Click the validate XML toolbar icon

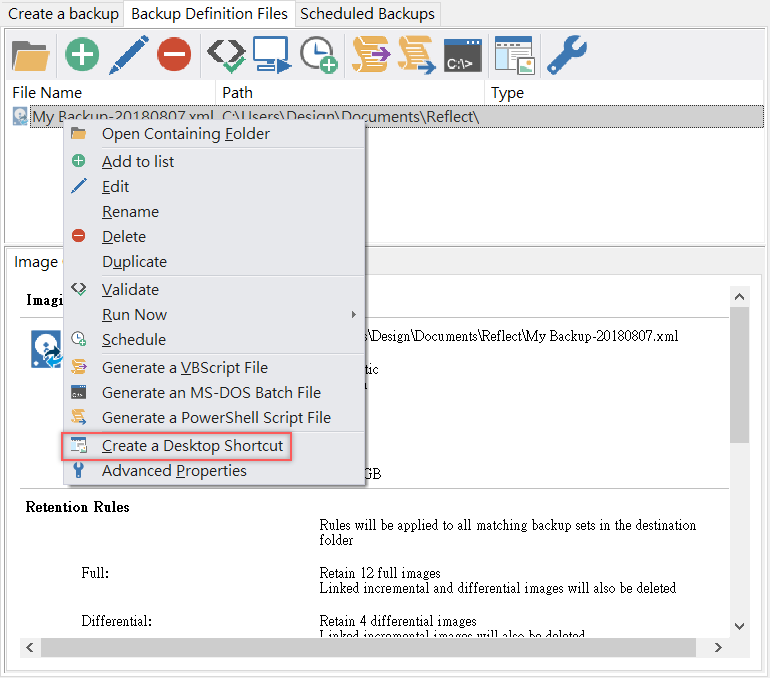[x=226, y=55]
